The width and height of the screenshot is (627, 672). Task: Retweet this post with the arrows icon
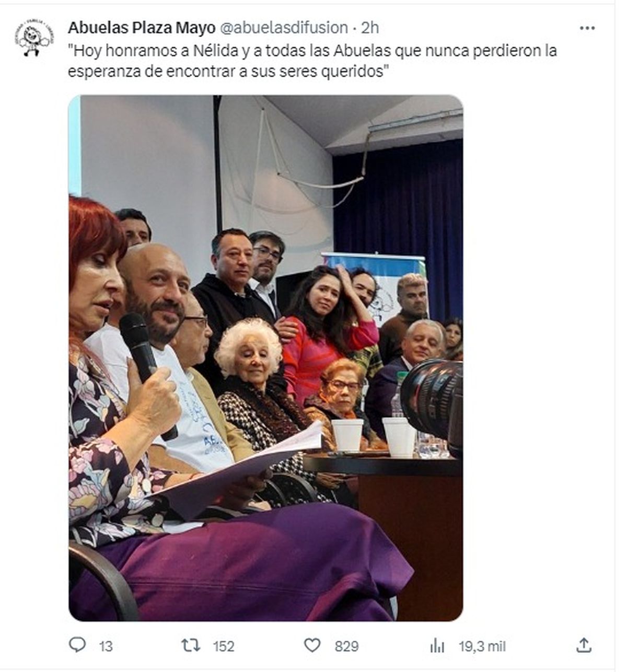[x=191, y=646]
